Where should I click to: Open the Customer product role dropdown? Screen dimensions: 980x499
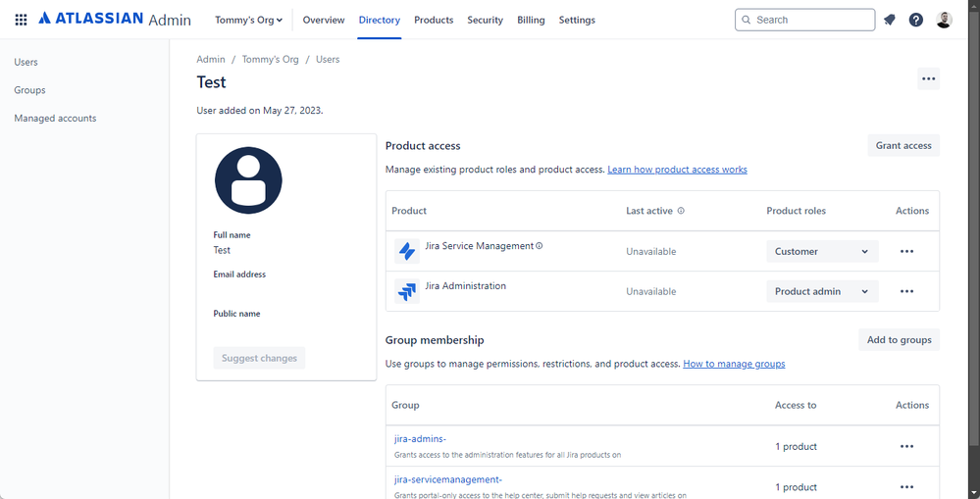point(822,251)
